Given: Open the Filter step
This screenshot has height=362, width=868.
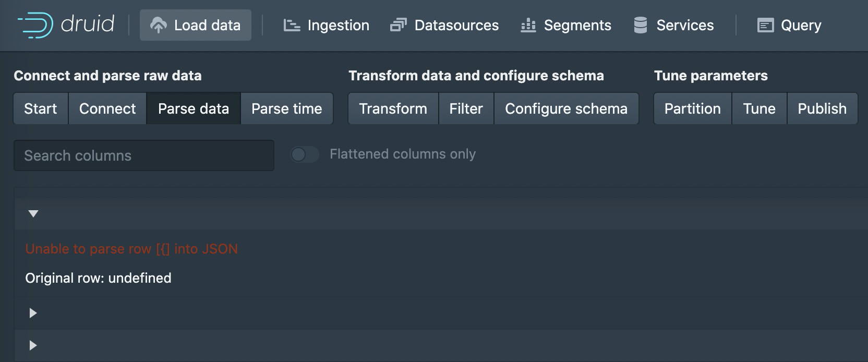Looking at the screenshot, I should pos(466,108).
